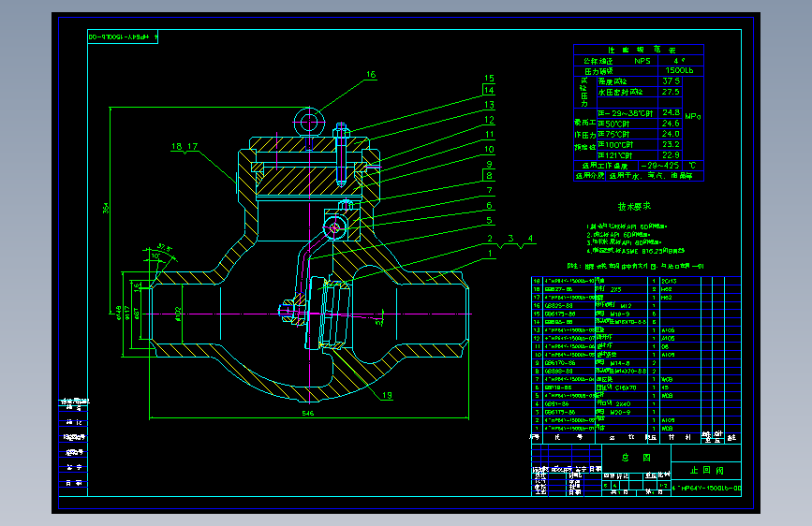Click the ASME B16.25 requirement line
Screen dimensions: 812x526
pyautogui.click(x=636, y=251)
